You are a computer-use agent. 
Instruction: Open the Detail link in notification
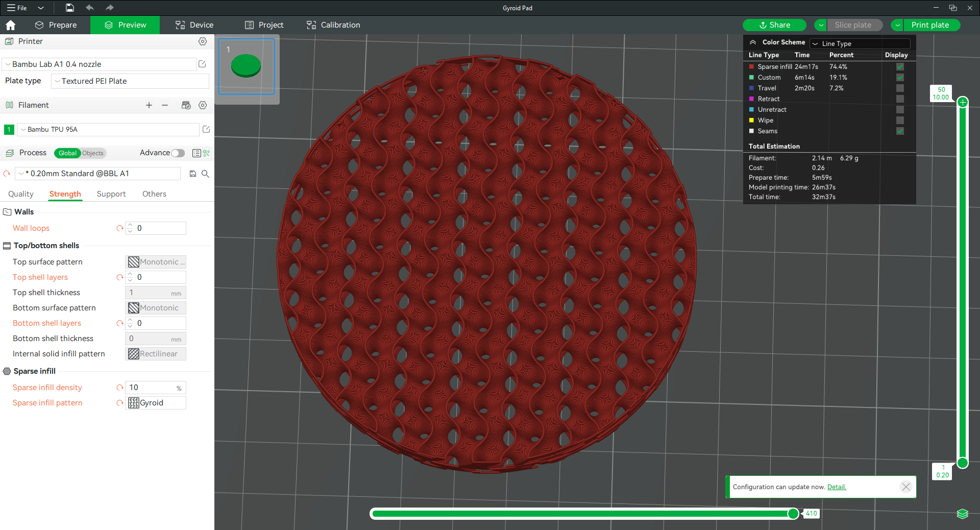click(x=837, y=487)
